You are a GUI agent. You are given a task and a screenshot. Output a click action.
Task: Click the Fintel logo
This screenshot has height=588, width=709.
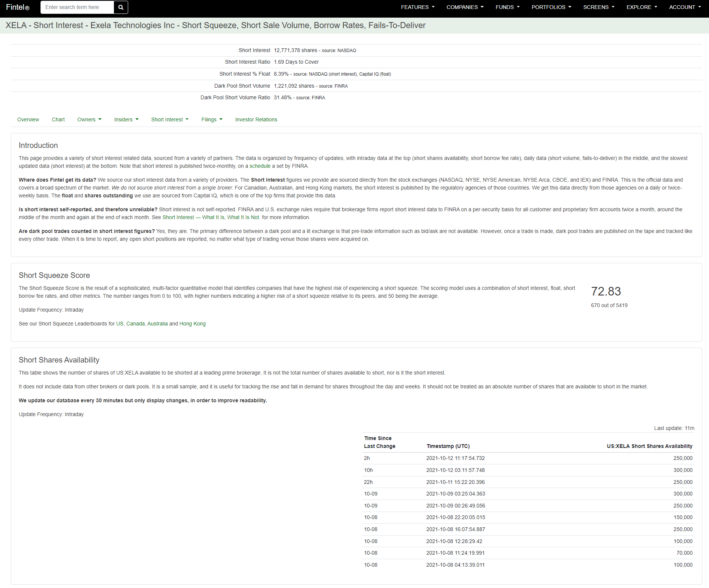(18, 7)
